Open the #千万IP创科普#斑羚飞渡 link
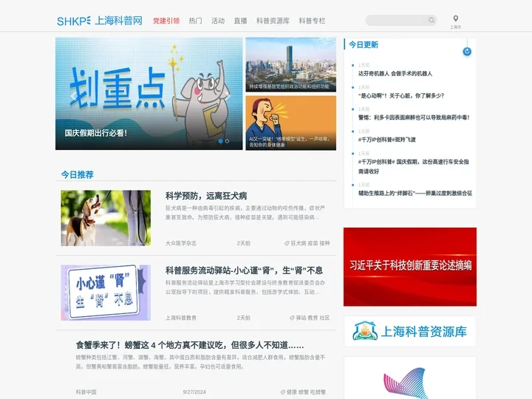The image size is (532, 399). 386,140
